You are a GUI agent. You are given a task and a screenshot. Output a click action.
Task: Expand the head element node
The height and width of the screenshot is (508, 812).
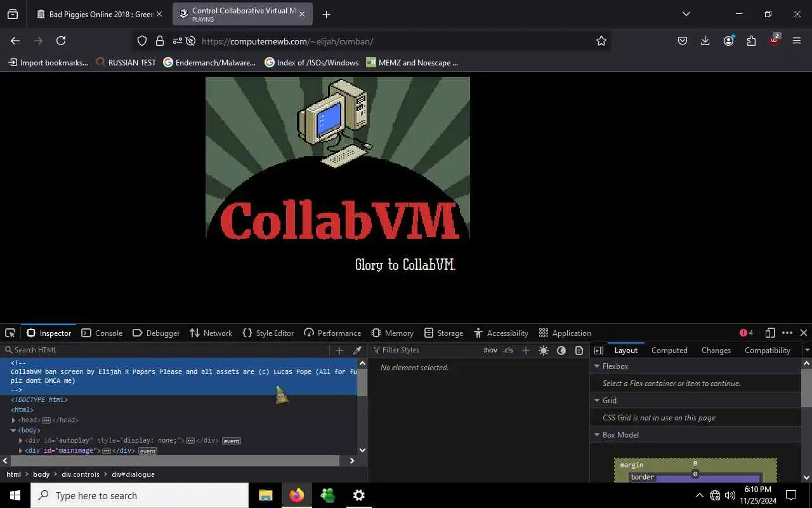tap(13, 420)
